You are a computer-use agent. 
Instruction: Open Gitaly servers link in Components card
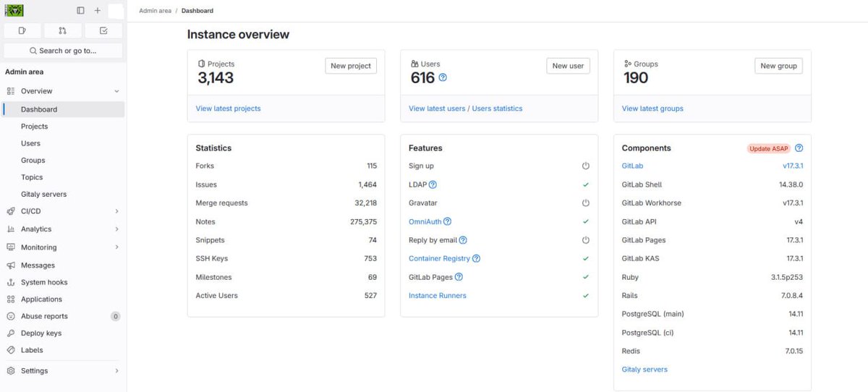644,370
